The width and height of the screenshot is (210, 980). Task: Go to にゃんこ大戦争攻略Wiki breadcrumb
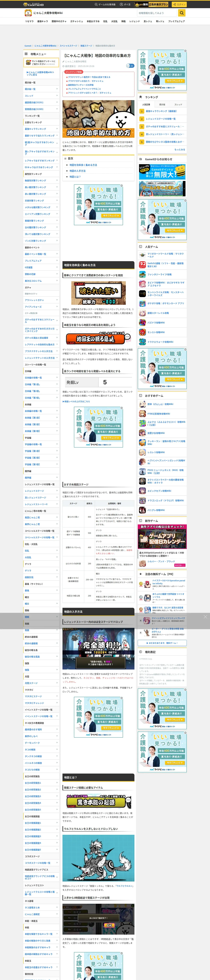pos(45,46)
